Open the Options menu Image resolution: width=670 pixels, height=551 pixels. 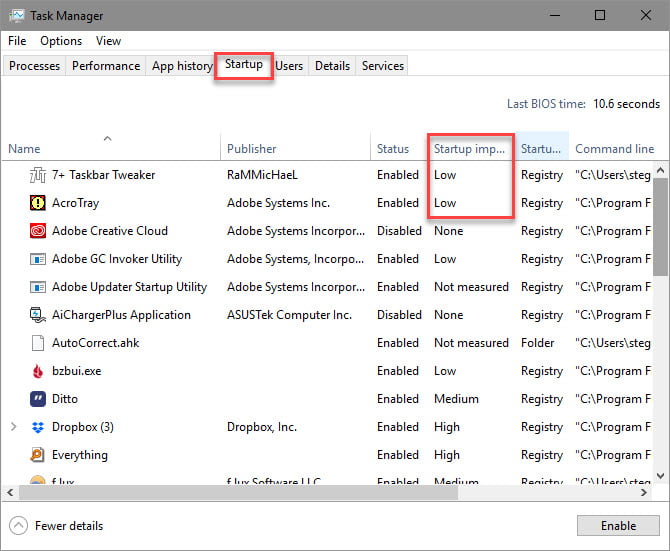tap(61, 41)
